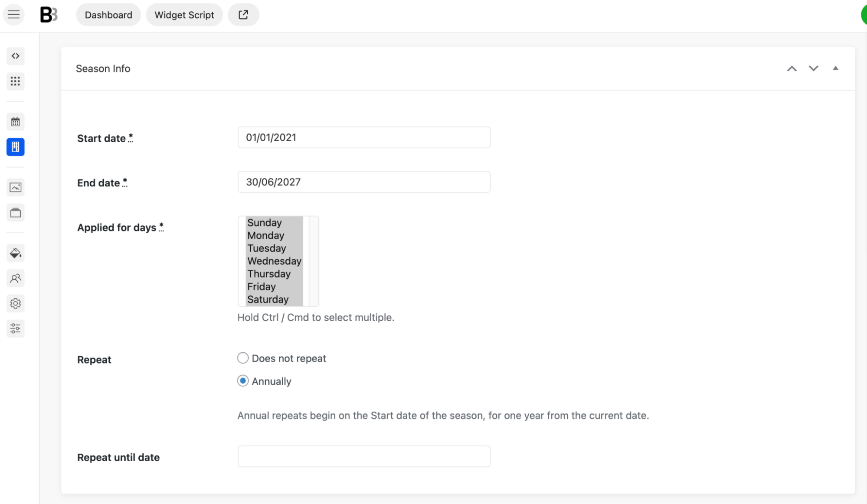The image size is (867, 504).
Task: Select the Annually radio option
Action: pos(243,381)
